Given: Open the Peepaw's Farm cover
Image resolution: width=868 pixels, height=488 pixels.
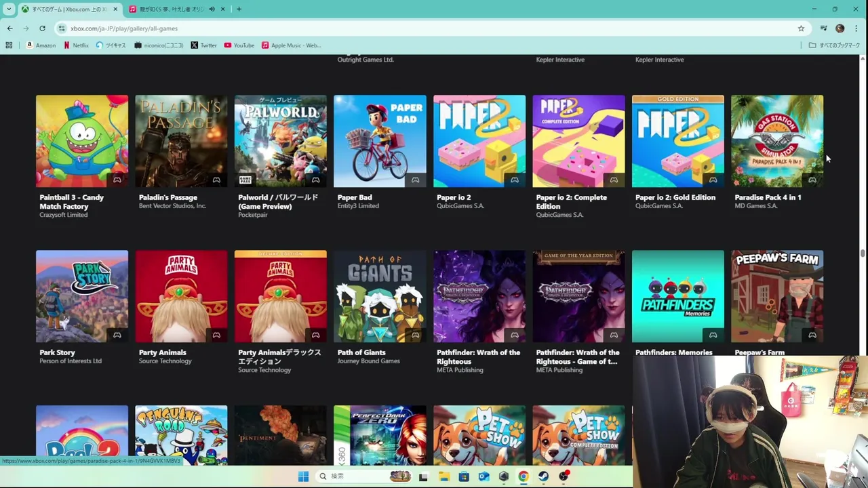Looking at the screenshot, I should click(777, 296).
